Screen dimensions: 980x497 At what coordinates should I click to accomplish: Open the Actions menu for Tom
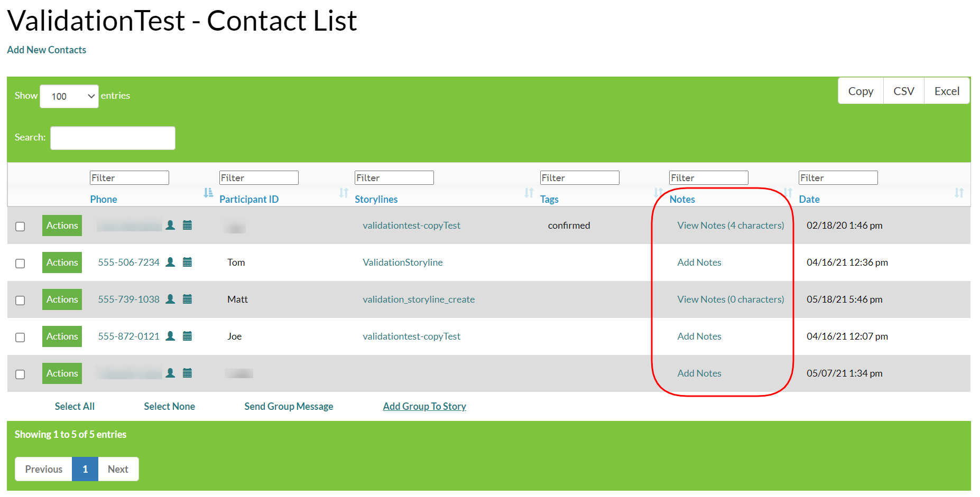61,262
